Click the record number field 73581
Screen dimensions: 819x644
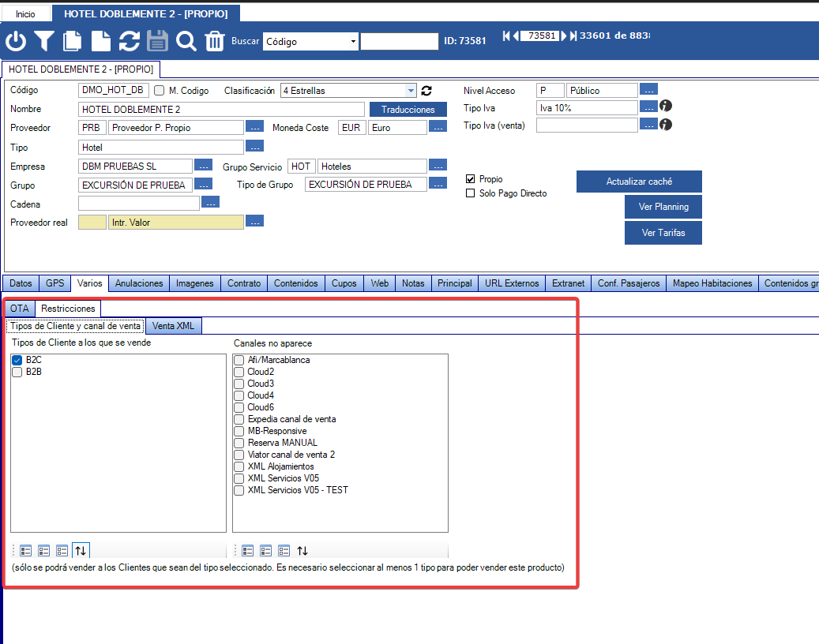(540, 36)
